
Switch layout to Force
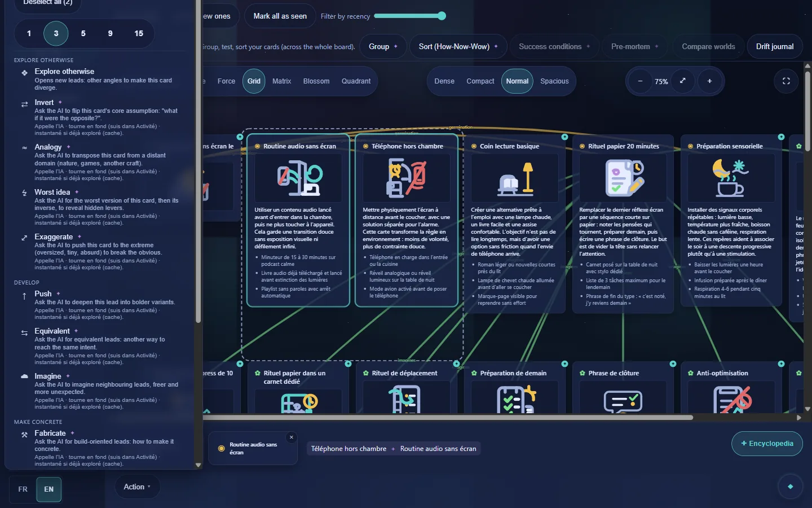pos(226,81)
